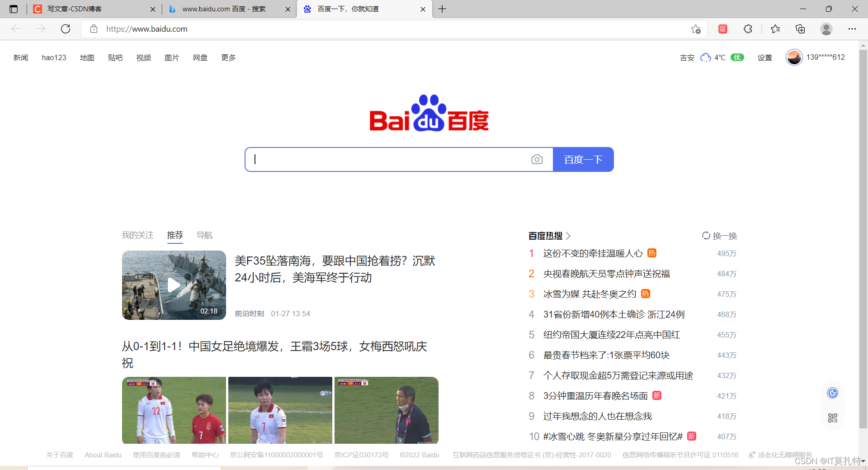The height and width of the screenshot is (470, 868).
Task: Open 新闻 in the top navigation
Action: click(x=21, y=57)
